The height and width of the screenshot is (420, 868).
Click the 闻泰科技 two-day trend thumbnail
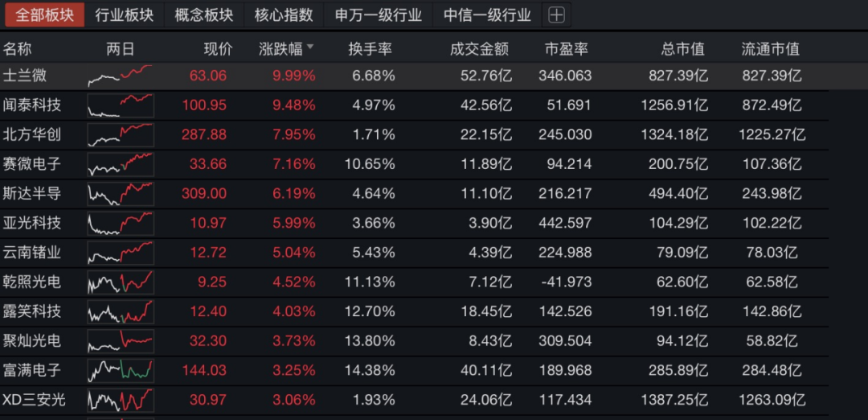pos(120,105)
